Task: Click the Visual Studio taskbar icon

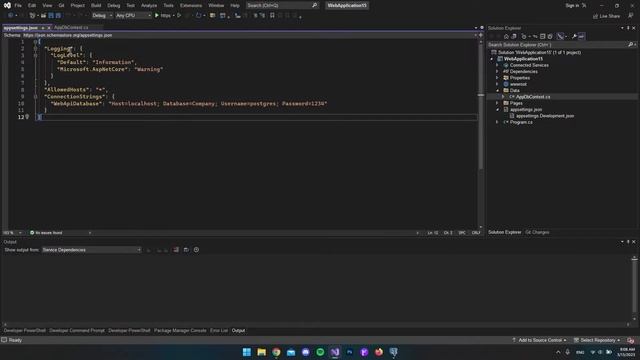Action: 335,352
